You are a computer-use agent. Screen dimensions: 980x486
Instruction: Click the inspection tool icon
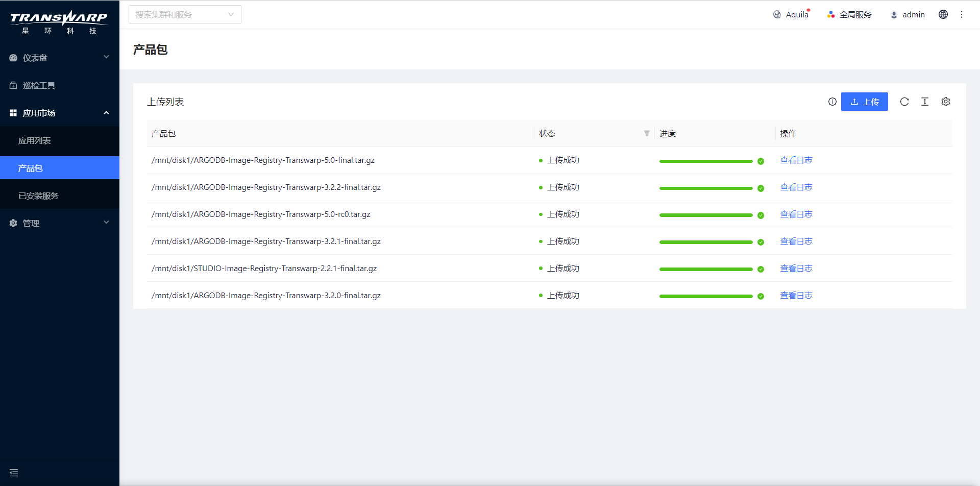coord(13,85)
